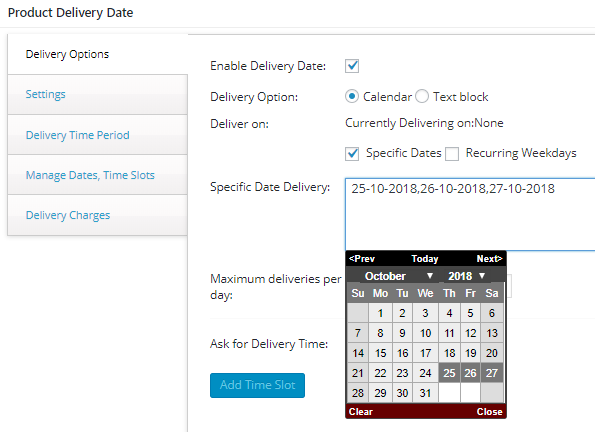
Task: Open the October month dropdown
Action: point(398,276)
